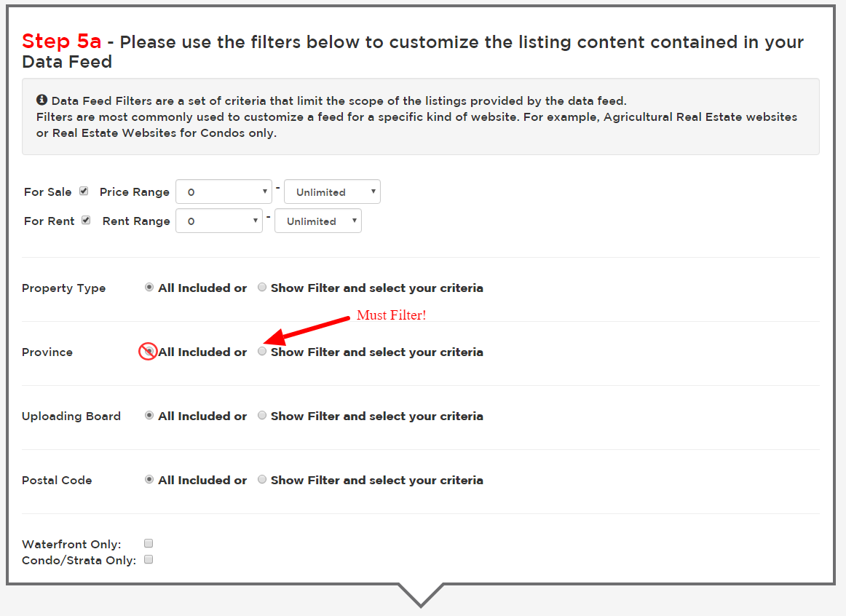
Task: Open the Rent Range minimum dropdown
Action: [x=219, y=221]
